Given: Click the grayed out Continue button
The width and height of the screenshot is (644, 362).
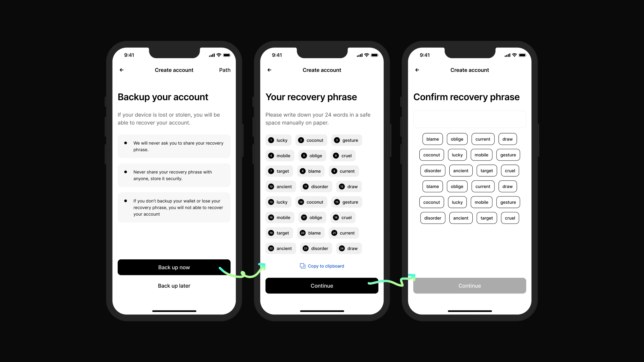Looking at the screenshot, I should click(x=469, y=286).
